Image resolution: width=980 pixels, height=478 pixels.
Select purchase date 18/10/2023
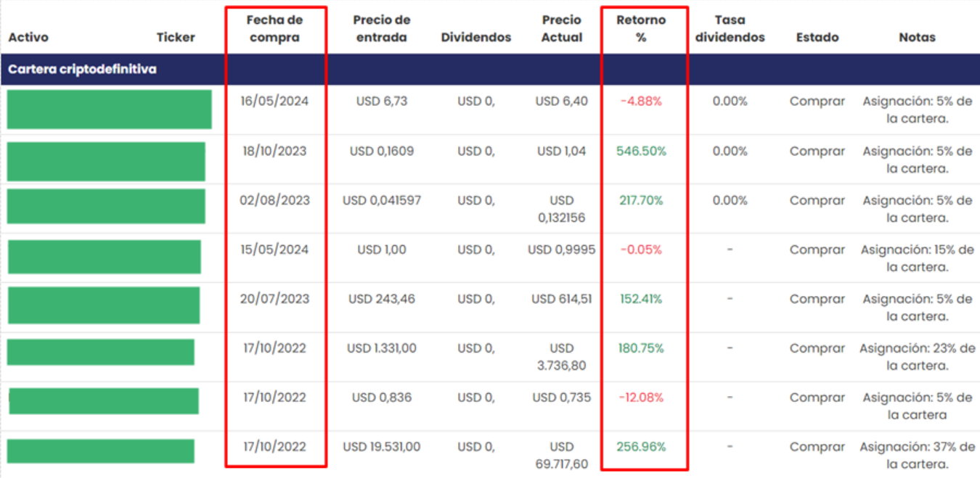click(x=275, y=151)
